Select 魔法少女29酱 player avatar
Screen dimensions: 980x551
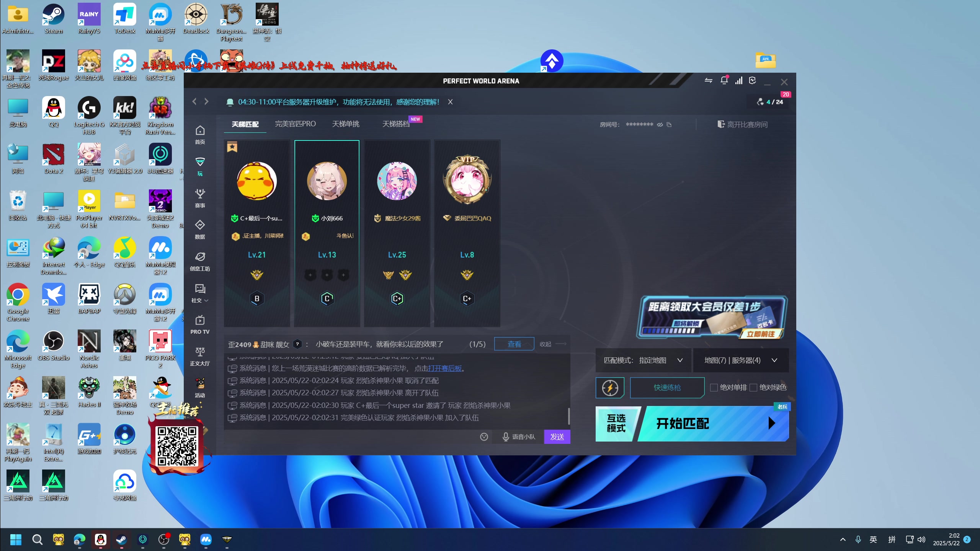[x=397, y=181]
